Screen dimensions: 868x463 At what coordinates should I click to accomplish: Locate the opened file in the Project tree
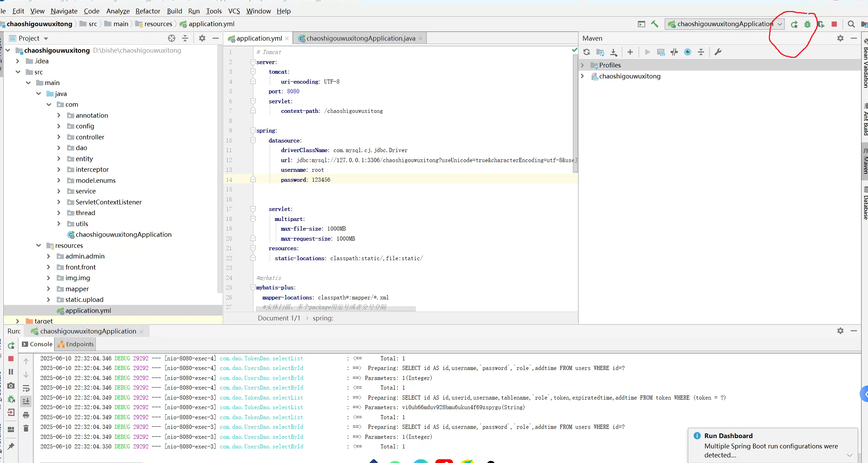(172, 38)
